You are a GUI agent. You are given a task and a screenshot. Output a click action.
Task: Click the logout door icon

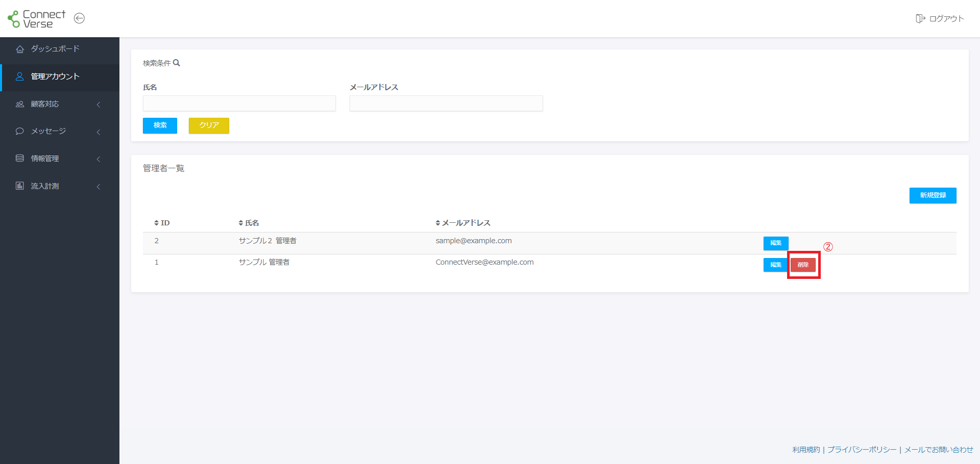click(920, 18)
